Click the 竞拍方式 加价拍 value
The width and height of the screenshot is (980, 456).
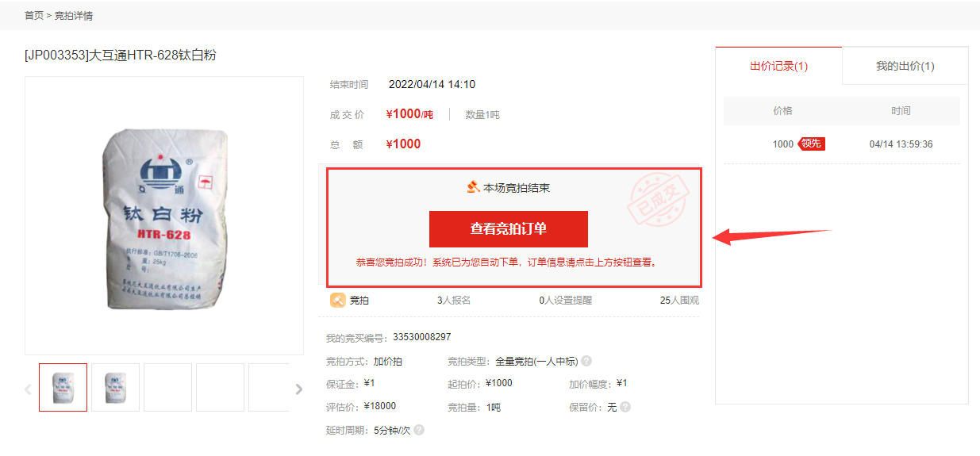tap(388, 362)
